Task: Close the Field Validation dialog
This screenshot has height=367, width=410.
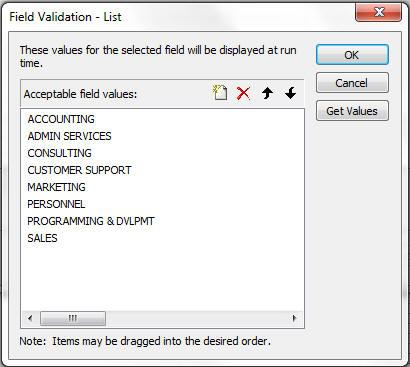Action: (x=378, y=13)
